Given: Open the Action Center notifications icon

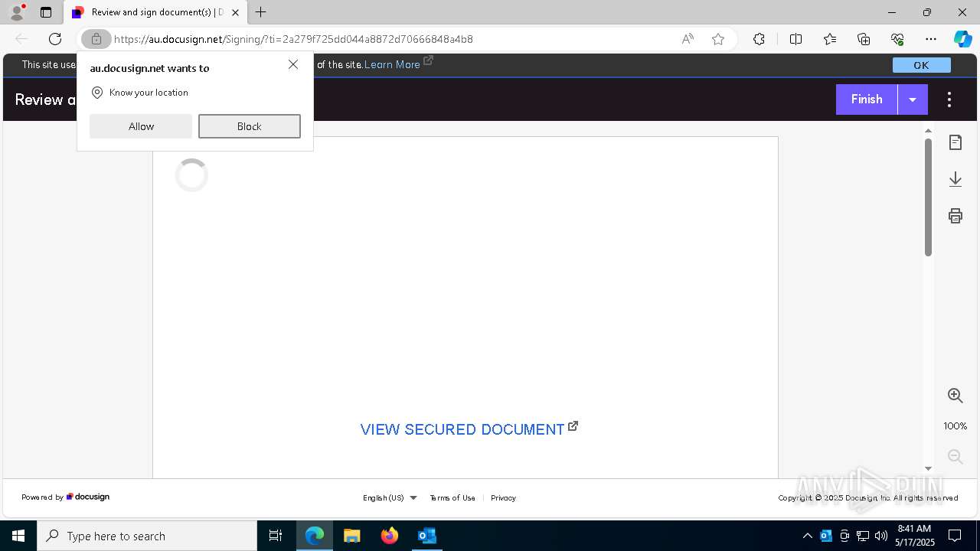Looking at the screenshot, I should click(x=955, y=536).
